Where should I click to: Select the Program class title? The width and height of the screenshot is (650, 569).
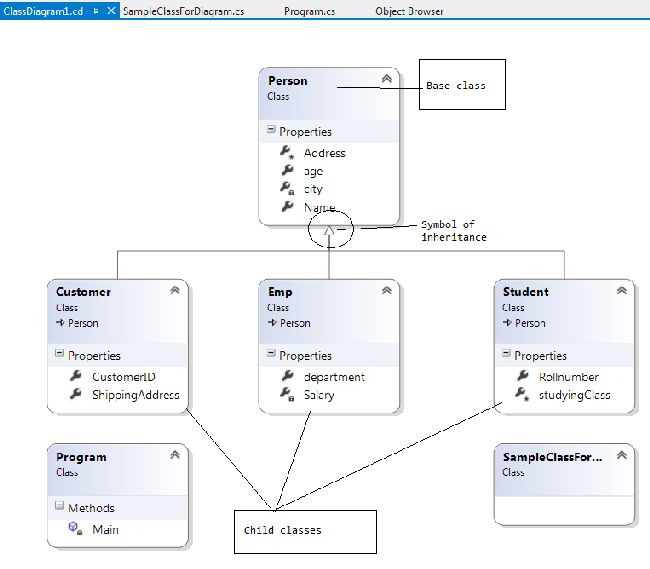81,457
